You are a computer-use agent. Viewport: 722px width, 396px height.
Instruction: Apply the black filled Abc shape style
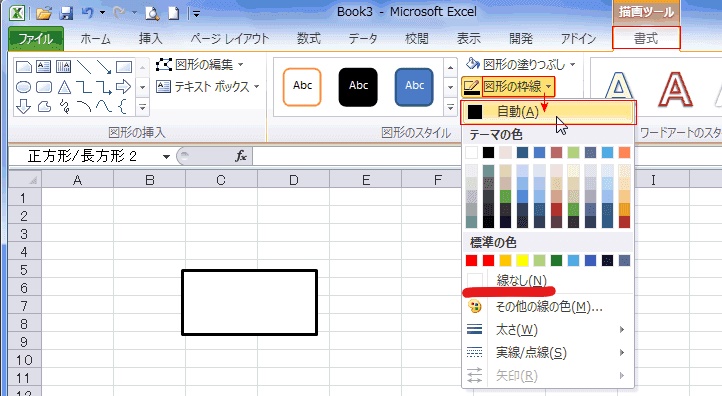(x=358, y=87)
